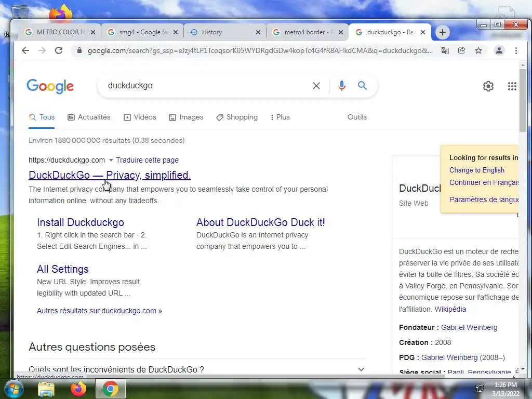The height and width of the screenshot is (399, 532).
Task: Bookmark this page with the star icon
Action: (x=478, y=50)
